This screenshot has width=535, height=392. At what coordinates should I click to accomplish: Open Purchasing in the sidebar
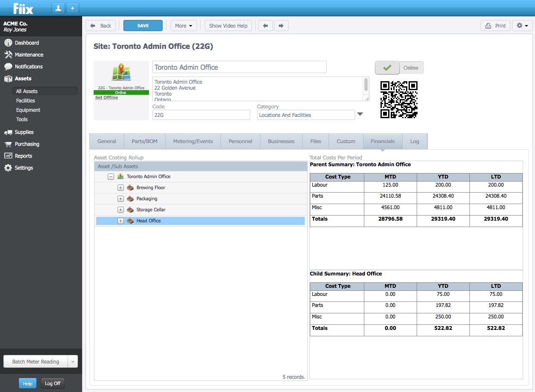(26, 144)
